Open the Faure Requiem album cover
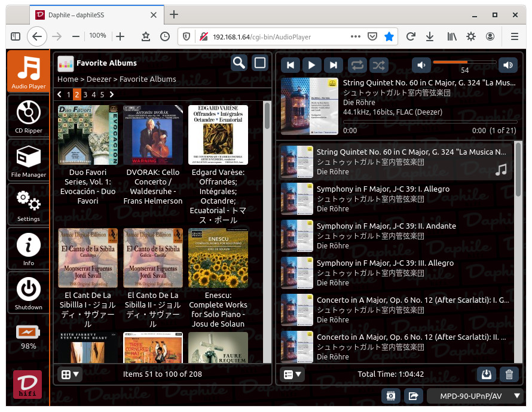This screenshot has width=532, height=412. click(218, 348)
